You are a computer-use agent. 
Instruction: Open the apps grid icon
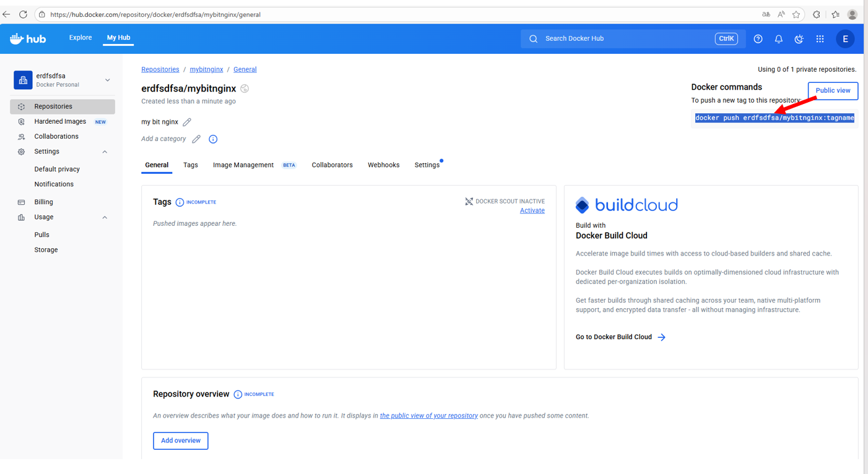coord(820,39)
